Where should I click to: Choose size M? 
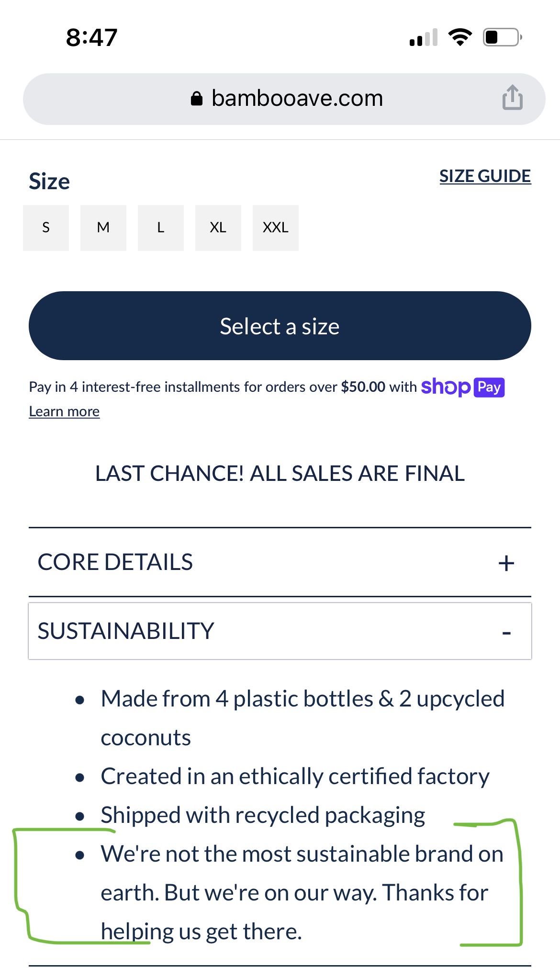(x=103, y=228)
